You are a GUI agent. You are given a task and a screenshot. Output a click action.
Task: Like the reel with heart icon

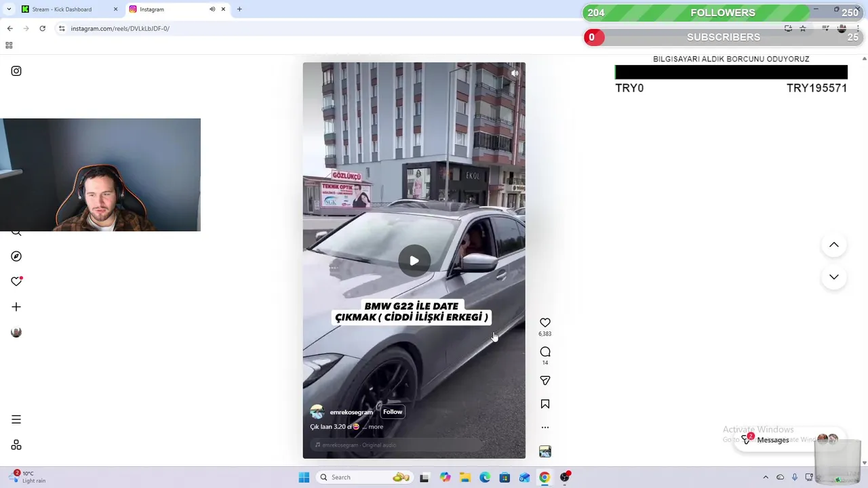(545, 323)
